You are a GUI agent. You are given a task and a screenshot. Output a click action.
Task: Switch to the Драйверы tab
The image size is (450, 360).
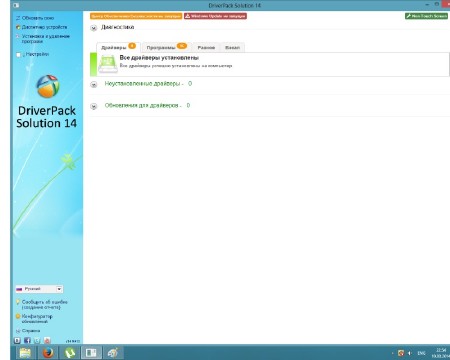[x=118, y=47]
